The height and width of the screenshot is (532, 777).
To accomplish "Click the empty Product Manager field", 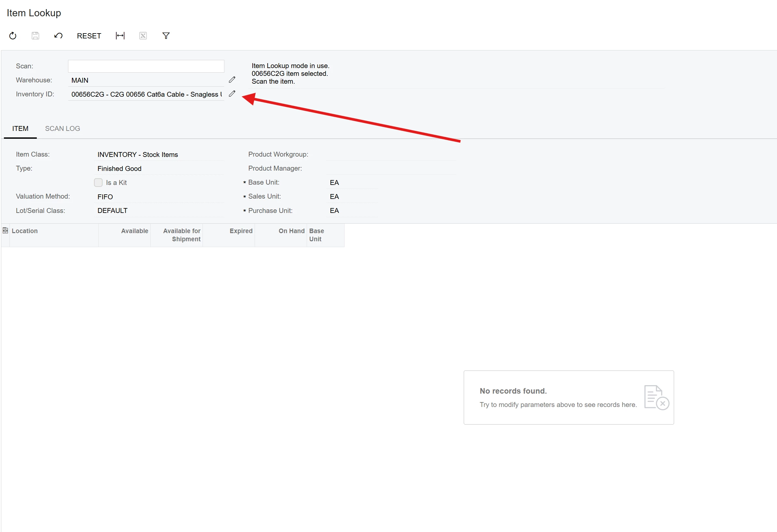I will pyautogui.click(x=391, y=168).
